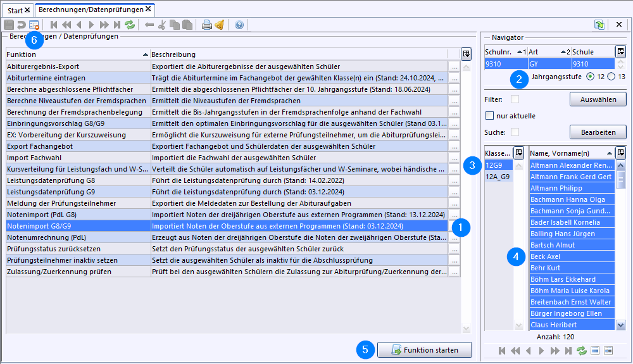Open column chooser of the Funktion table

[x=467, y=54]
